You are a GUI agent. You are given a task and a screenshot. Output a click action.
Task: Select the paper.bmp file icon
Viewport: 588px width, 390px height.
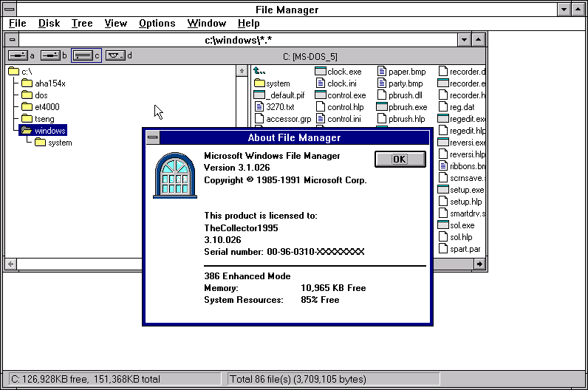tap(382, 72)
